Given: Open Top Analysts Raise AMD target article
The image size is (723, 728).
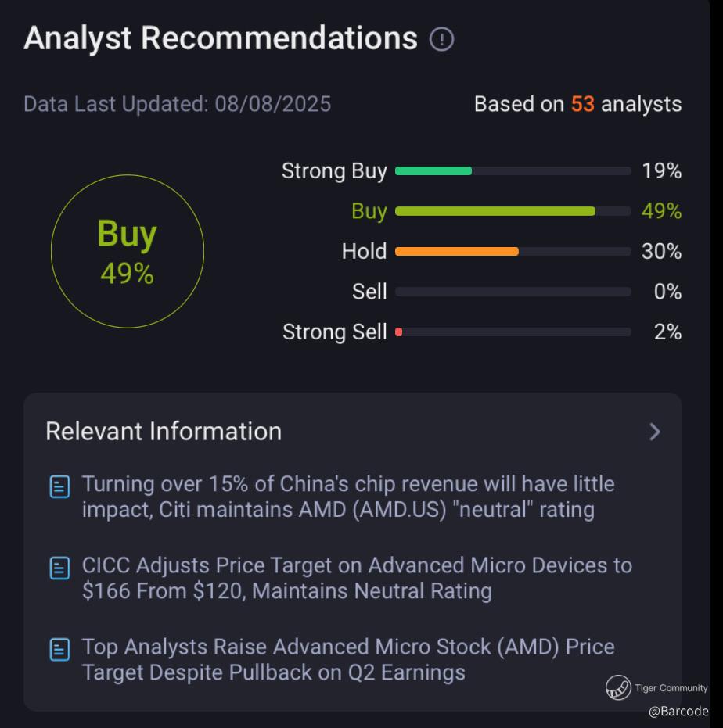Looking at the screenshot, I should pyautogui.click(x=347, y=659).
